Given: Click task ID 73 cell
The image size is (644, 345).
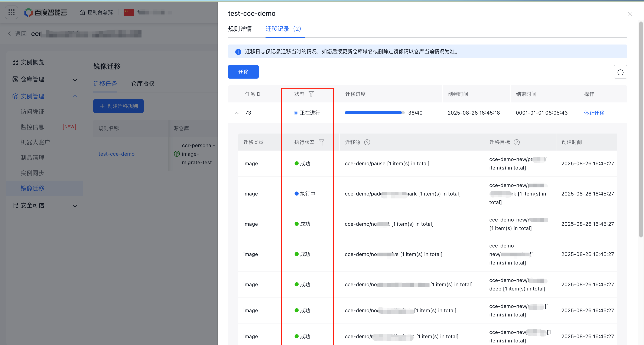Looking at the screenshot, I should click(248, 113).
